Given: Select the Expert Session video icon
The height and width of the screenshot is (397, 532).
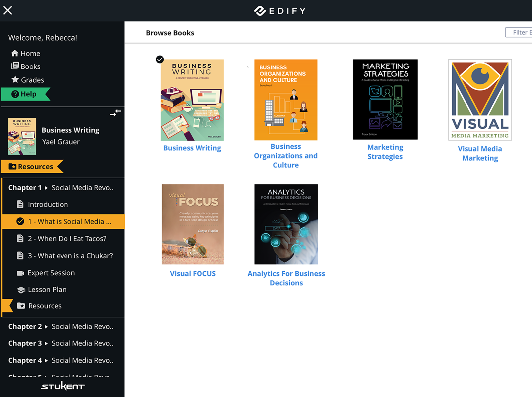Looking at the screenshot, I should 21,273.
